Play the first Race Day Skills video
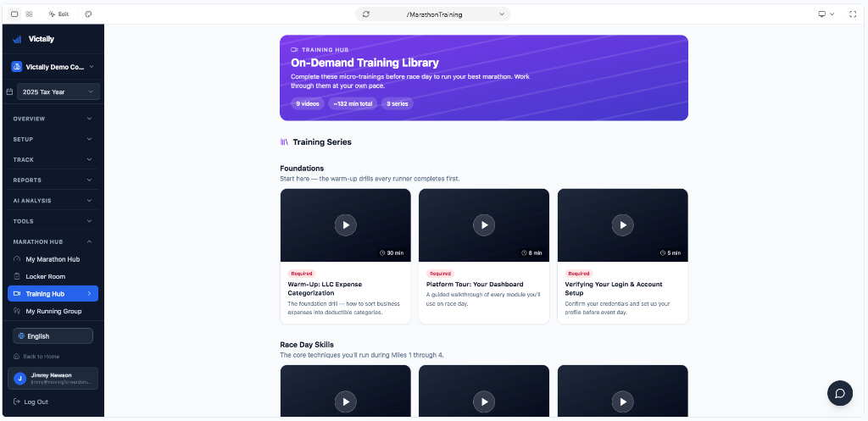868x421 pixels. pyautogui.click(x=346, y=402)
